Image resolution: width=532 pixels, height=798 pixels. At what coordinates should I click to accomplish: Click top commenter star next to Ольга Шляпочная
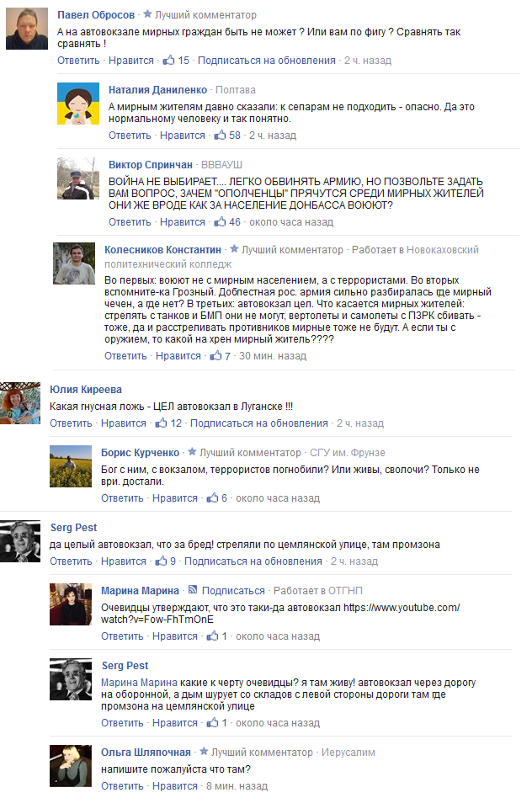click(204, 751)
